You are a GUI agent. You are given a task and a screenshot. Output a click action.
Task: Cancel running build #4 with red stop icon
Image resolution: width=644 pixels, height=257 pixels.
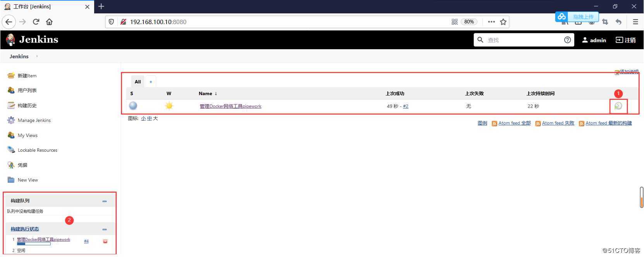click(x=105, y=241)
